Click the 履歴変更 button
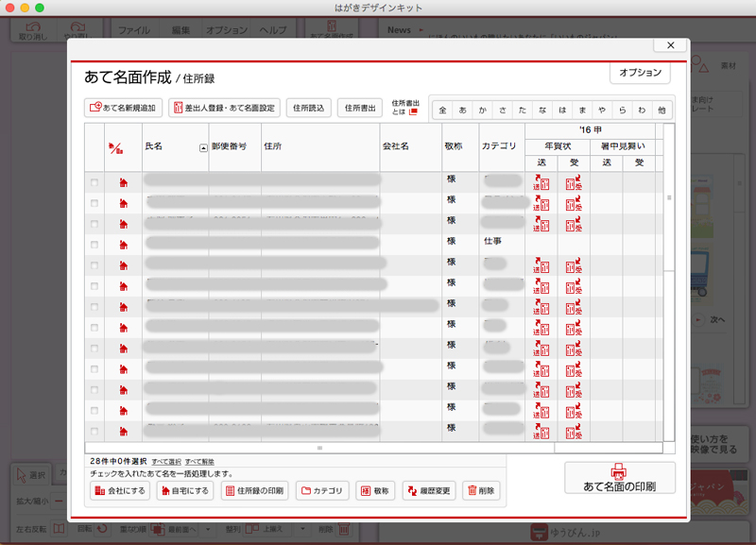 pos(429,490)
